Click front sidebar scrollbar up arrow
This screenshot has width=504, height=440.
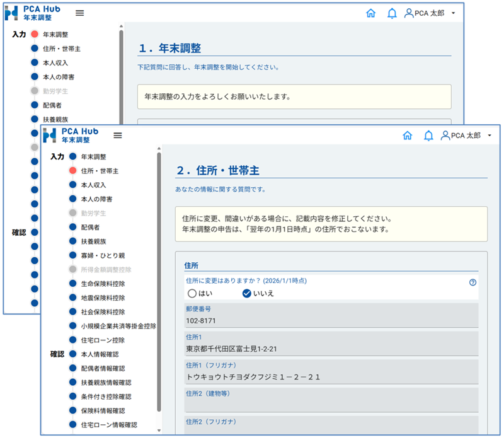click(159, 149)
